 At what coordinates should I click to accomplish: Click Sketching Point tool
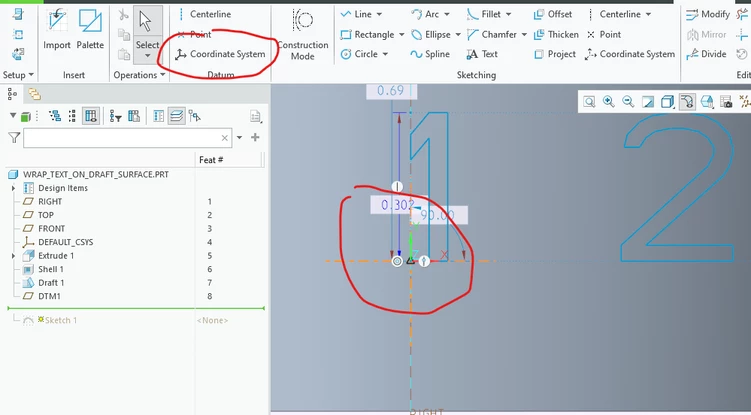click(x=603, y=35)
